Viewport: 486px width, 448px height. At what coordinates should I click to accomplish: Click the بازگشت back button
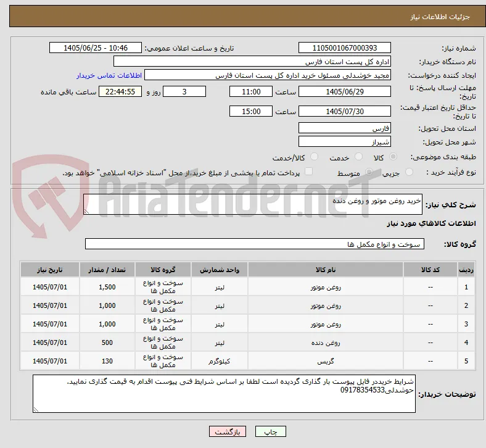(228, 431)
